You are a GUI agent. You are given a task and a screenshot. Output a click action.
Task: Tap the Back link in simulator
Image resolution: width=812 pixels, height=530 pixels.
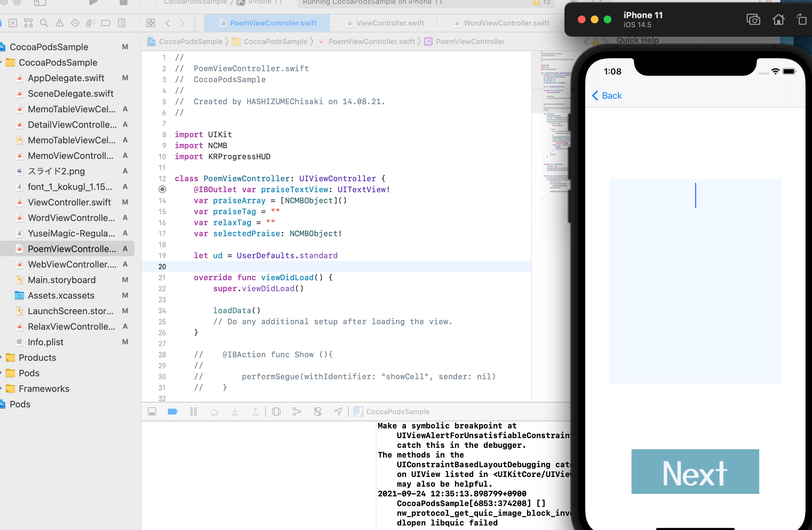(607, 95)
